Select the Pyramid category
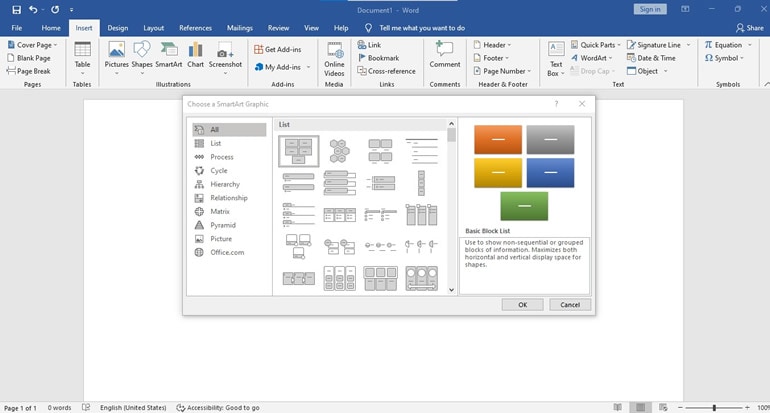The width and height of the screenshot is (770, 413). [229, 225]
